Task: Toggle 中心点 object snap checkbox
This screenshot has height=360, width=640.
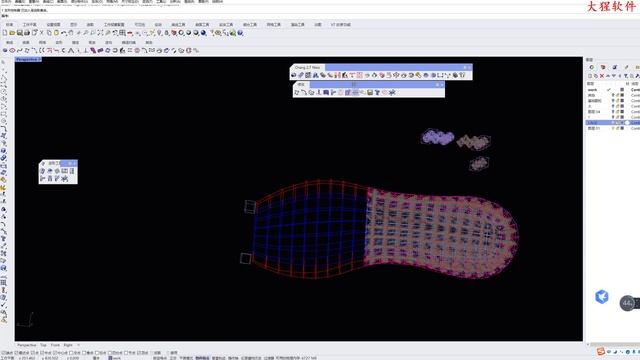Action: point(56,353)
